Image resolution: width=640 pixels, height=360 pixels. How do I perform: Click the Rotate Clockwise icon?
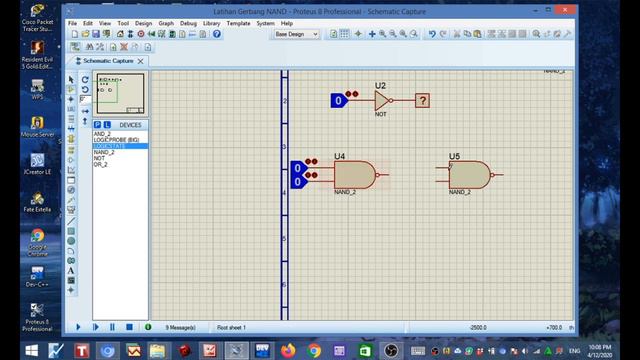pos(85,80)
